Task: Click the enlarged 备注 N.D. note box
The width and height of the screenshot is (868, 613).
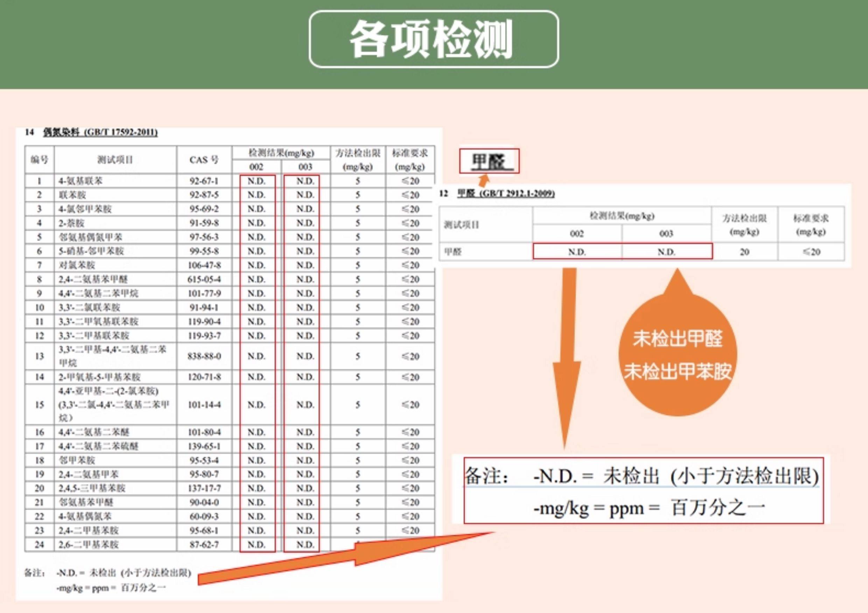Action: pyautogui.click(x=643, y=491)
